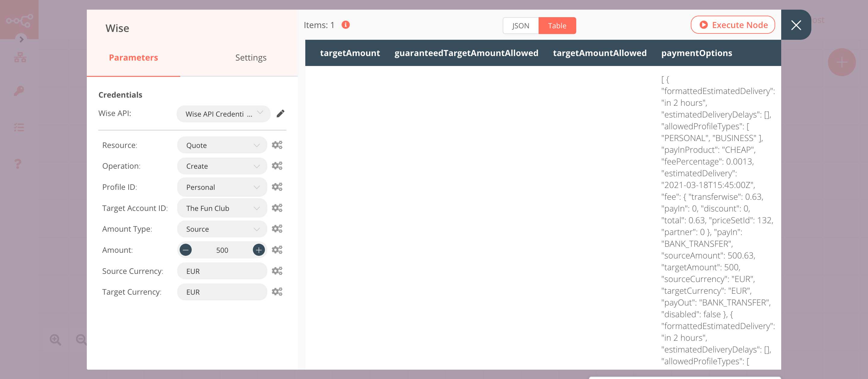Click the gear icon next to Source Currency
868x379 pixels.
pos(277,271)
